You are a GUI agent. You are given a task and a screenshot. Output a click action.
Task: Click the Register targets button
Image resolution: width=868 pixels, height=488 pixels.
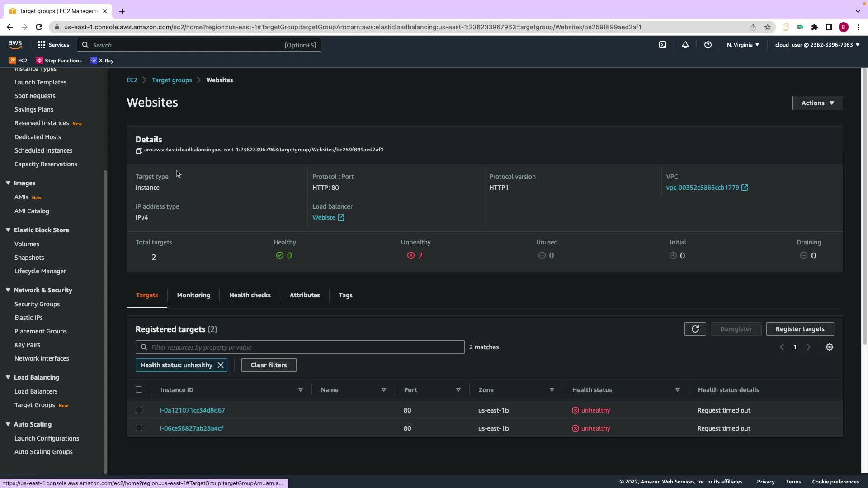(799, 329)
